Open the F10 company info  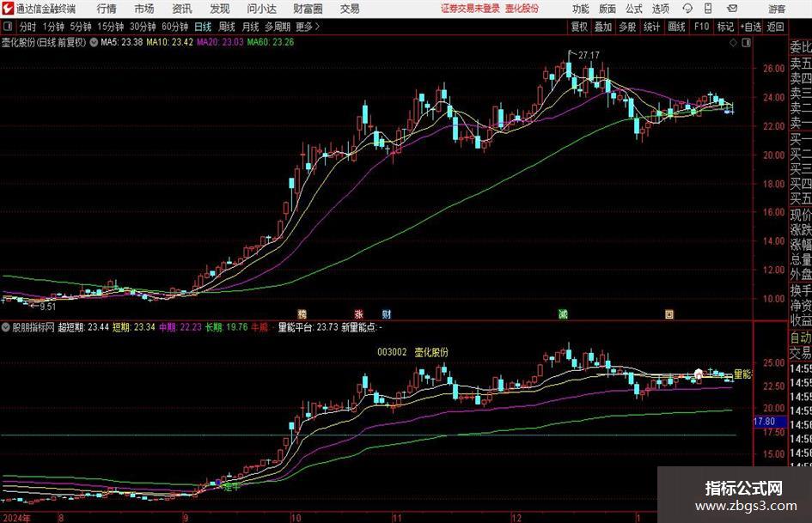tap(702, 27)
